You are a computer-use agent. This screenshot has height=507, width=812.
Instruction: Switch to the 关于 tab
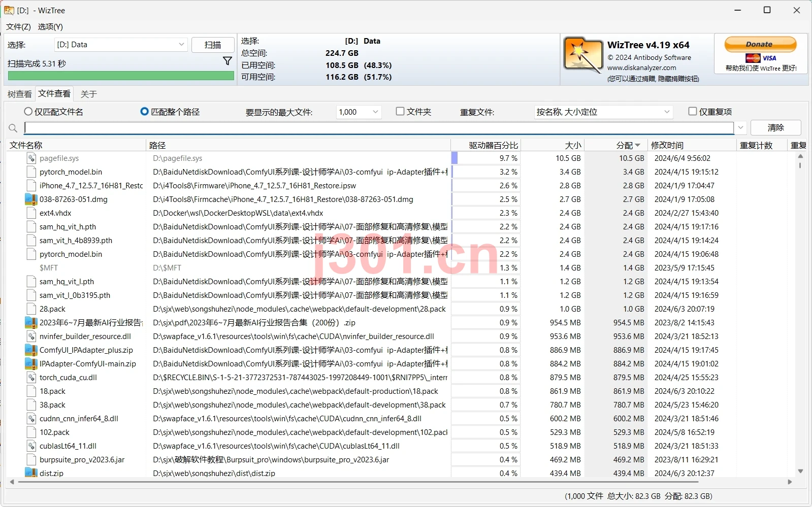point(89,94)
